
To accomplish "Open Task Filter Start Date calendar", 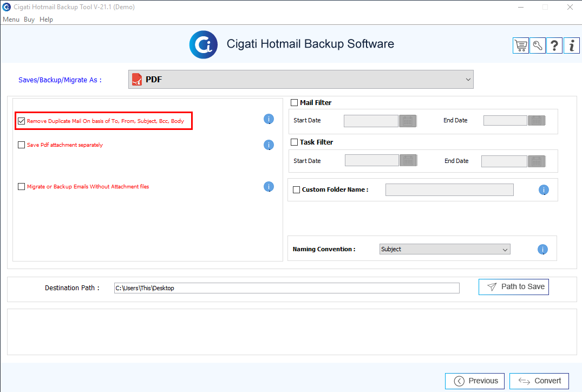I will click(408, 161).
